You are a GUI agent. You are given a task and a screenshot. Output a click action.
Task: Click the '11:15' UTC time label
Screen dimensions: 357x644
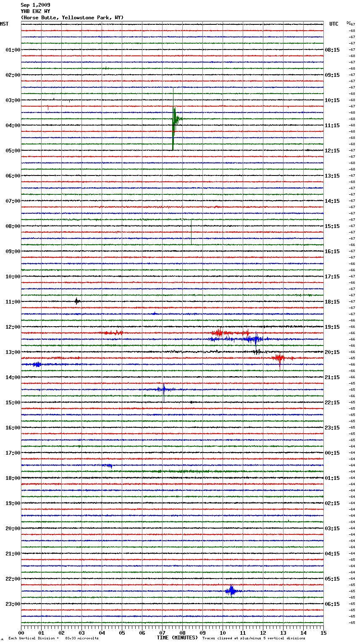pos(332,126)
